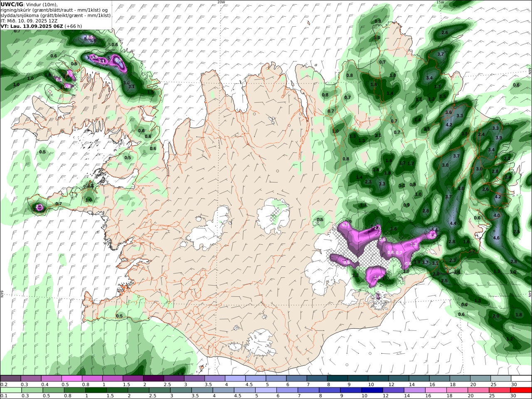
Task: Click the 4.4 precipitation value on the map
Action: (453, 224)
